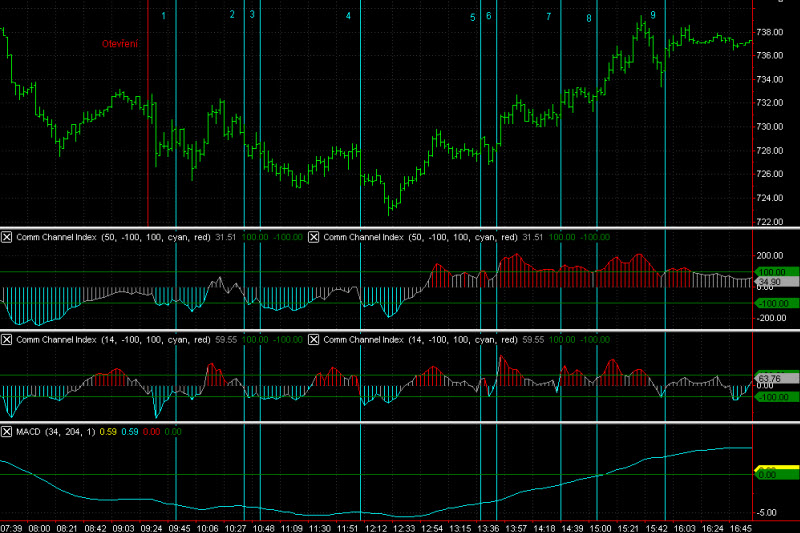Click the 13:15 time axis label
Image resolution: width=800 pixels, height=533 pixels.
point(460,528)
